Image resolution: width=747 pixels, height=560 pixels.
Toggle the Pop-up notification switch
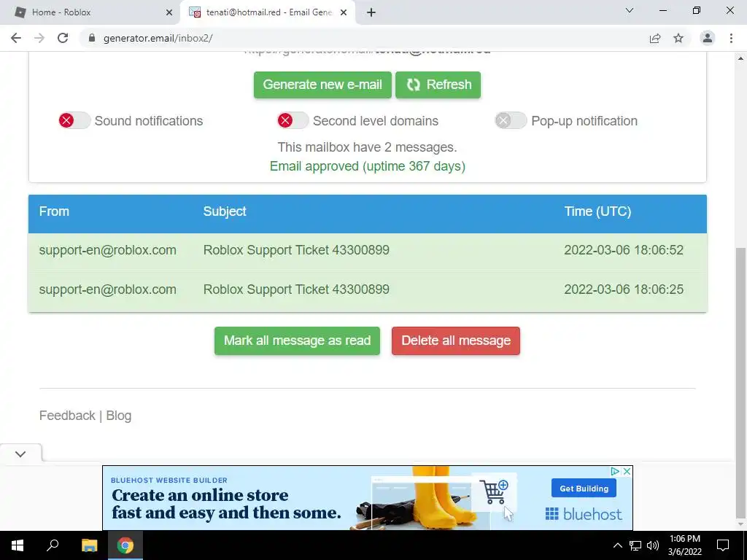(x=511, y=120)
